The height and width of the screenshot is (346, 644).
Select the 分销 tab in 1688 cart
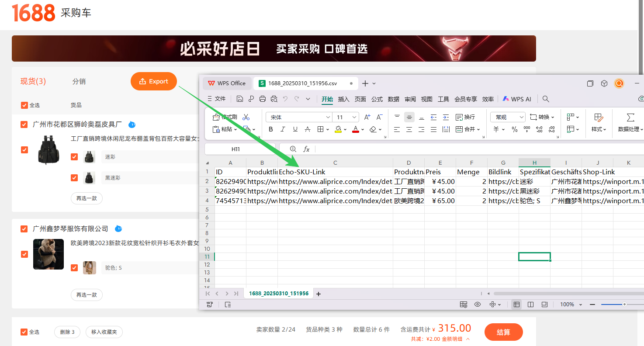click(x=79, y=82)
